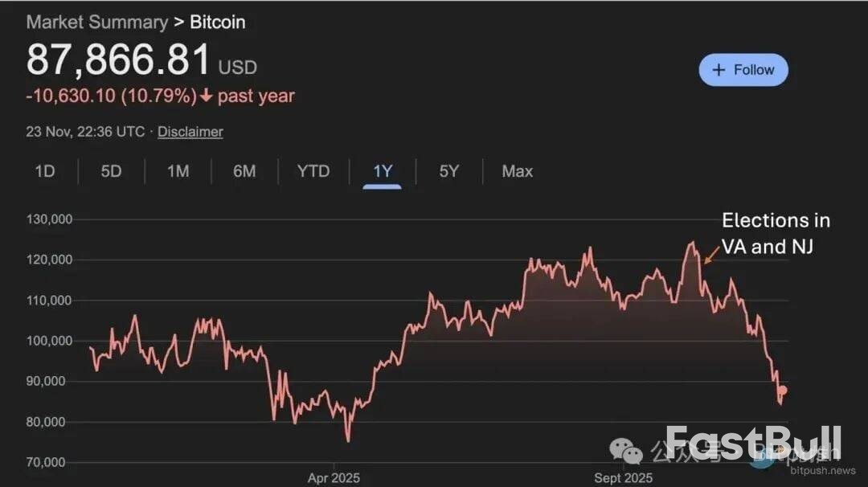This screenshot has width=868, height=487.
Task: Select the 5D time range tab
Action: click(111, 171)
